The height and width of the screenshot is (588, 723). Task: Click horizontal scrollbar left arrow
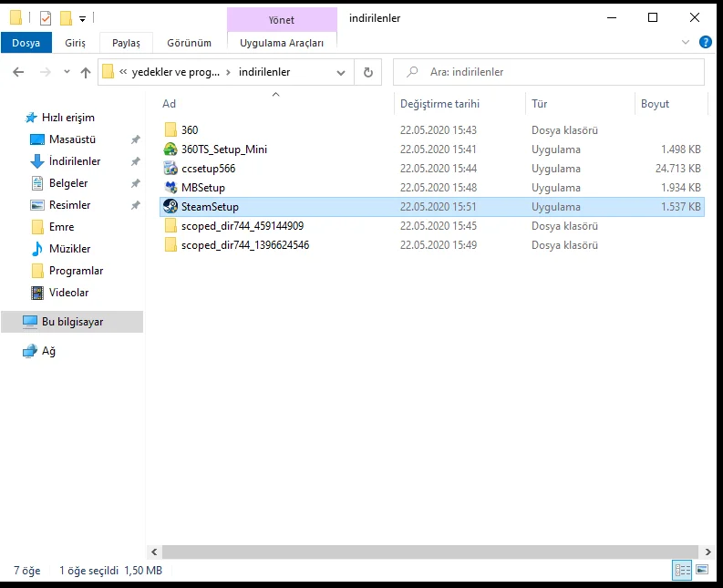pyautogui.click(x=154, y=552)
